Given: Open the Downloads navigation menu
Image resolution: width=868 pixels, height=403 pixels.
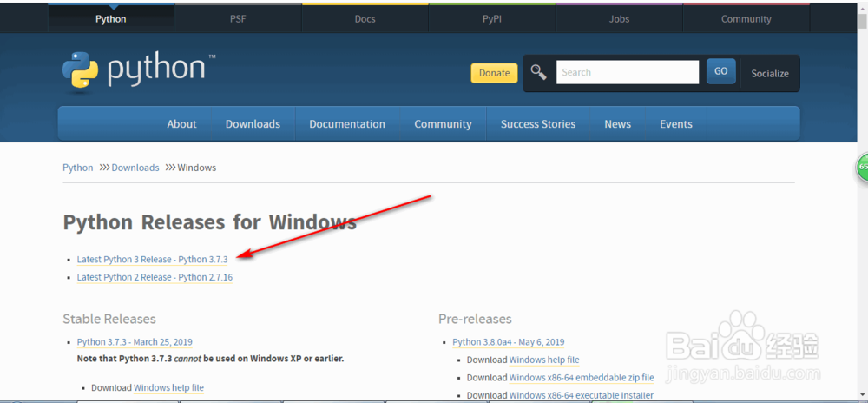Looking at the screenshot, I should [x=253, y=124].
